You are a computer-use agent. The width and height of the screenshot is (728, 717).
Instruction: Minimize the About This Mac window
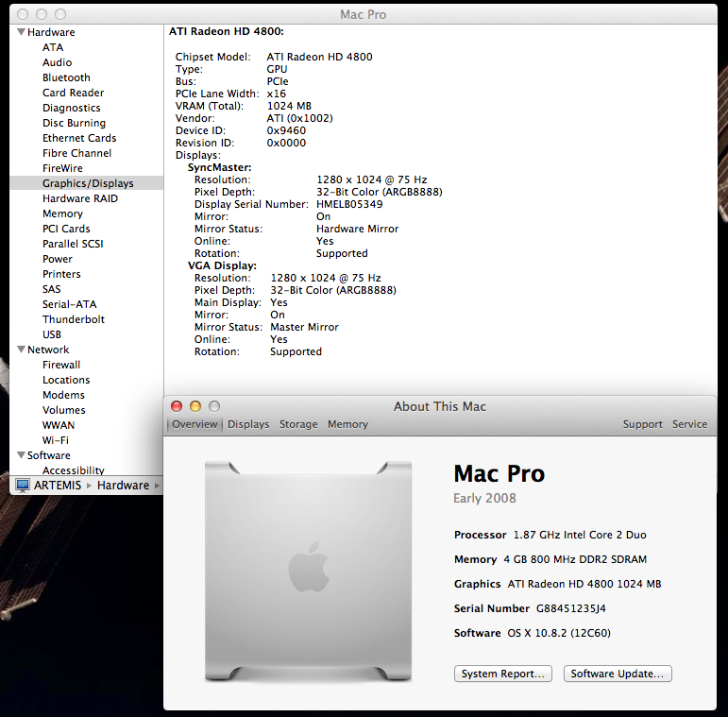tap(195, 406)
